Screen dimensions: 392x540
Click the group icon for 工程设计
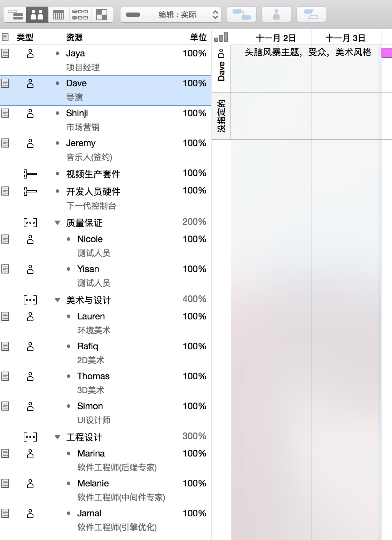point(30,437)
